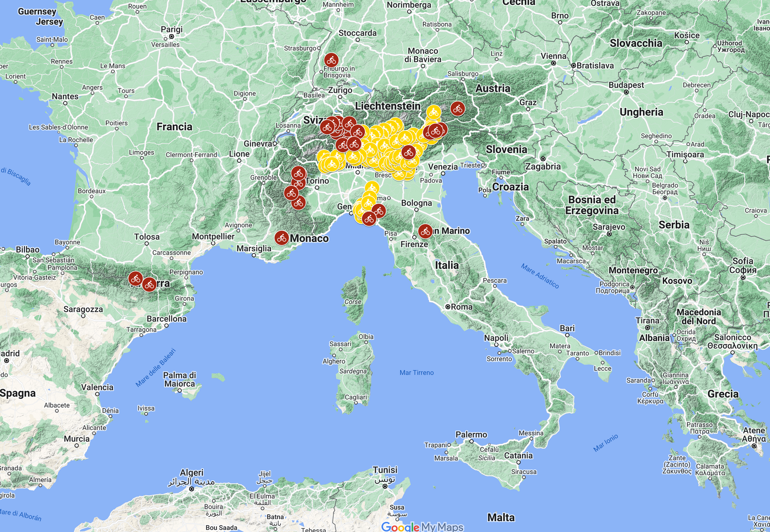Select the red bike marker near Friburgo in Brisgovia
This screenshot has width=770, height=532.
click(331, 59)
